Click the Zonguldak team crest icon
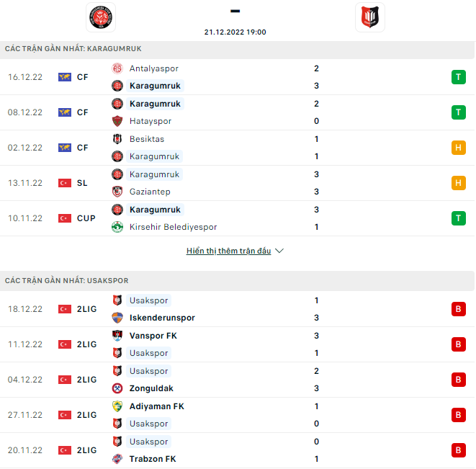The width and height of the screenshot is (476, 469). 117,388
